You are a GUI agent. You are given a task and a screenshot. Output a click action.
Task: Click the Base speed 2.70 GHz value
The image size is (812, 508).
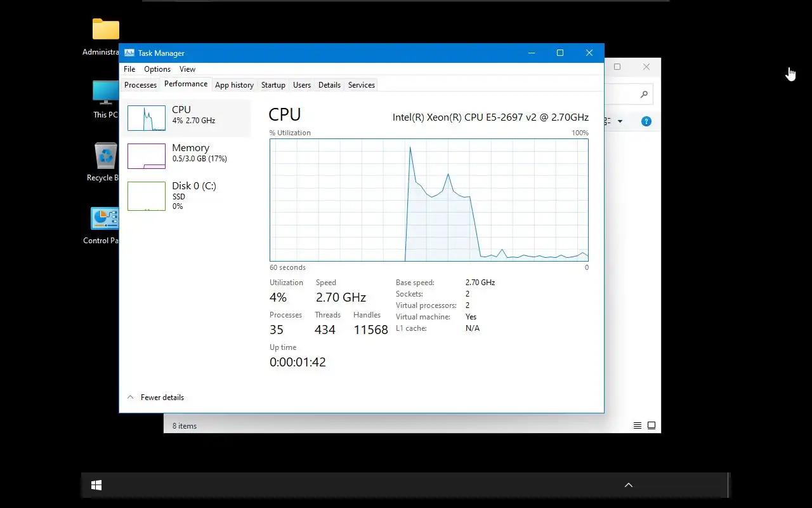pyautogui.click(x=480, y=283)
